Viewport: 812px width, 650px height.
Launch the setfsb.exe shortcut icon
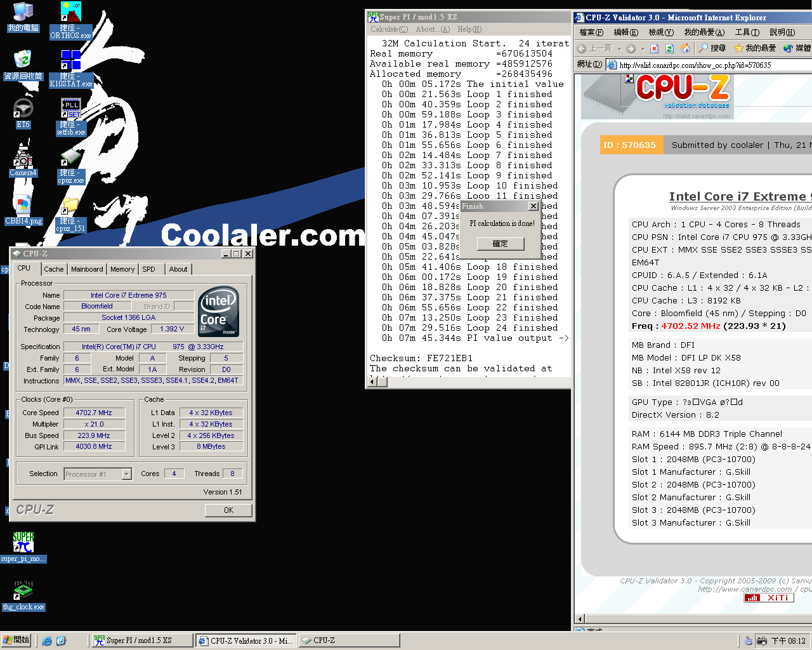pyautogui.click(x=71, y=117)
